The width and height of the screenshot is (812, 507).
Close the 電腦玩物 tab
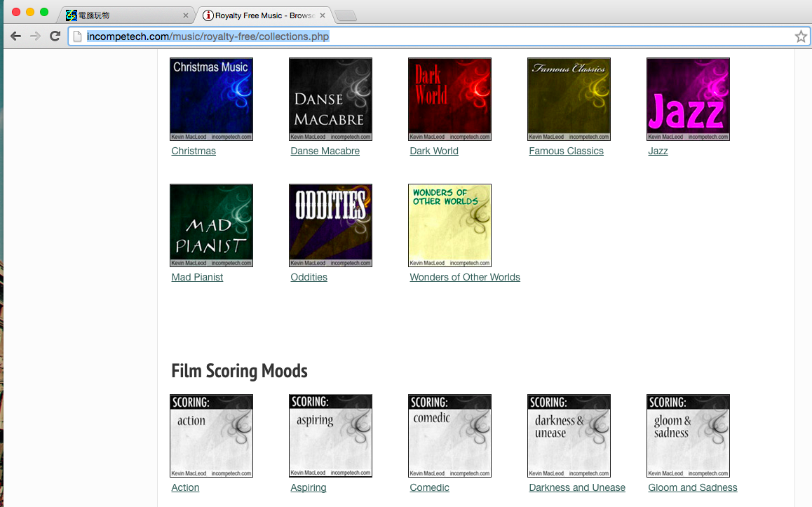[185, 15]
